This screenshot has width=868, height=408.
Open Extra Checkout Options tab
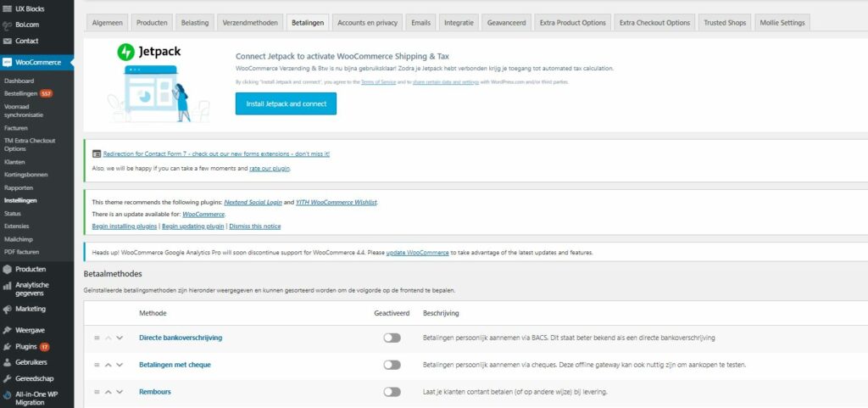tap(655, 23)
